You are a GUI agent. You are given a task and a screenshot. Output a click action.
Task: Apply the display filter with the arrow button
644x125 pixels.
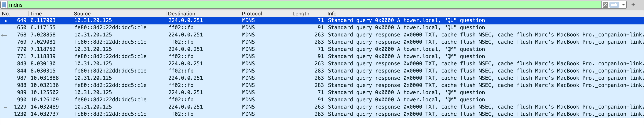tap(614, 5)
